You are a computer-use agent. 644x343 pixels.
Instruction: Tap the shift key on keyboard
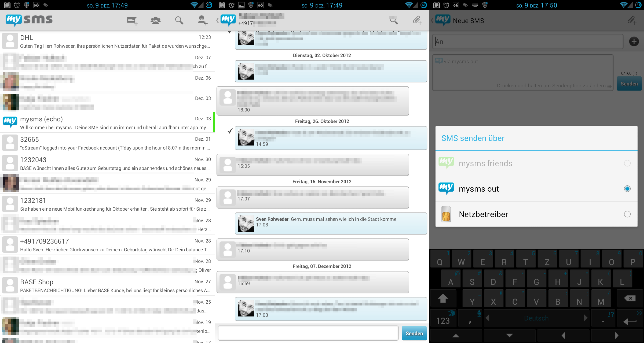(x=443, y=298)
